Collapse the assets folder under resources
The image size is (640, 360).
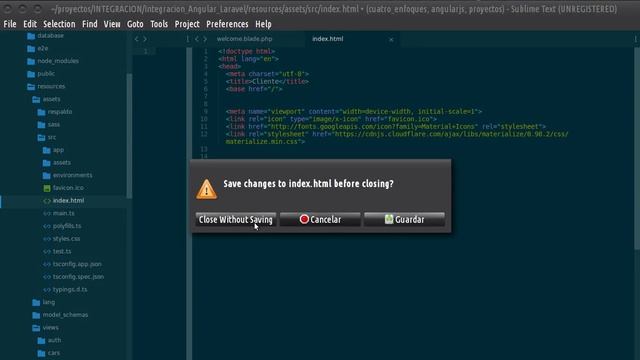pyautogui.click(x=36, y=99)
